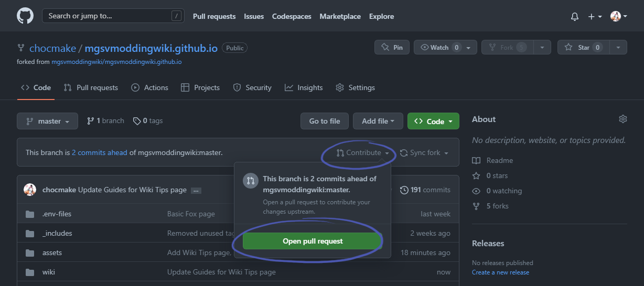Open the notifications bell
Screen dimensions: 644x286
(x=575, y=16)
